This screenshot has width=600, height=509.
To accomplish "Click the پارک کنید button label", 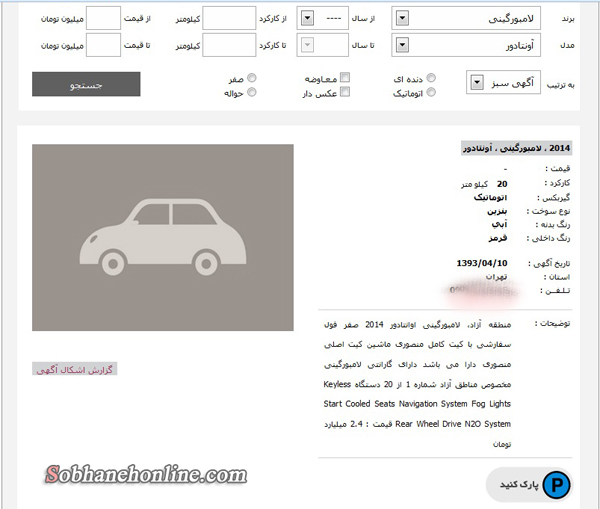I will (520, 485).
